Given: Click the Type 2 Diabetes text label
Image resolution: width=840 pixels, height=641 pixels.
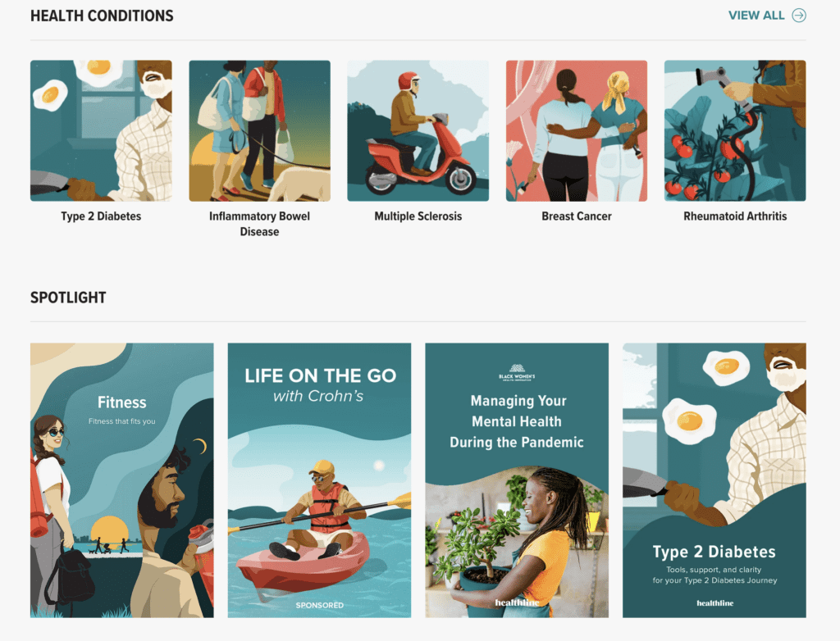Looking at the screenshot, I should pos(101,216).
